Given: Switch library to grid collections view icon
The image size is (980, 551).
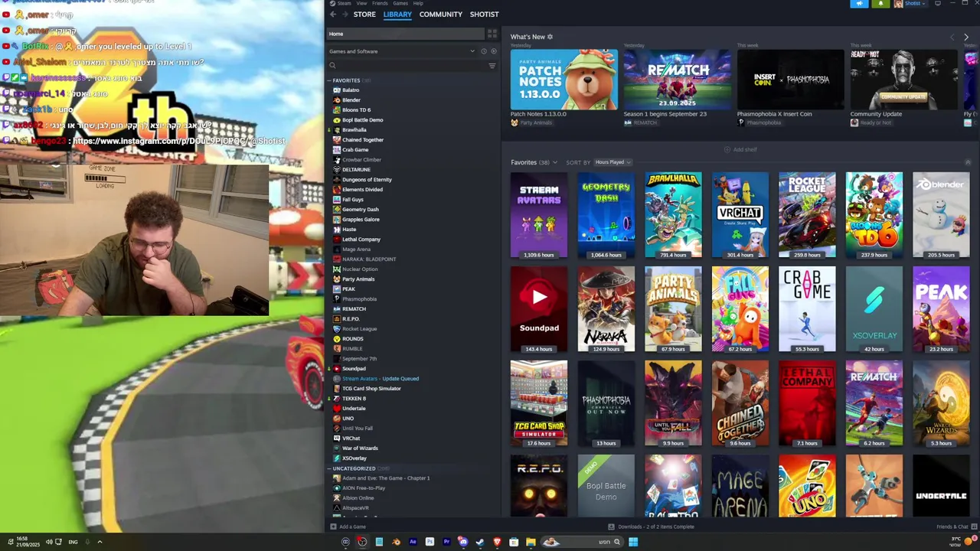Looking at the screenshot, I should (x=492, y=34).
